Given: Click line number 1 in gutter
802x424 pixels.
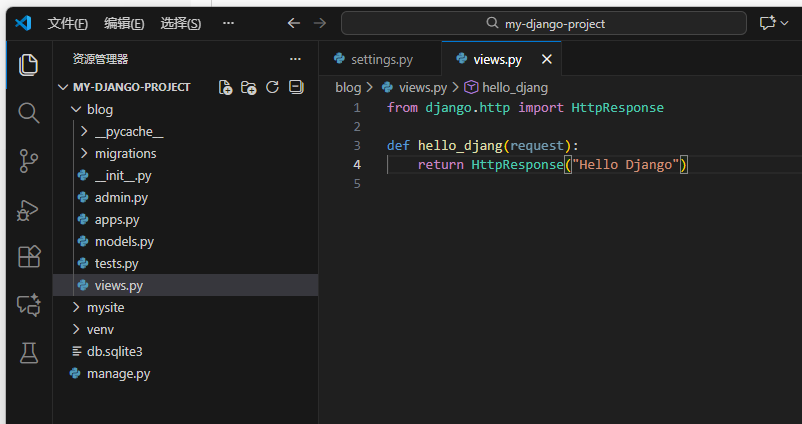Looking at the screenshot, I should coord(357,108).
